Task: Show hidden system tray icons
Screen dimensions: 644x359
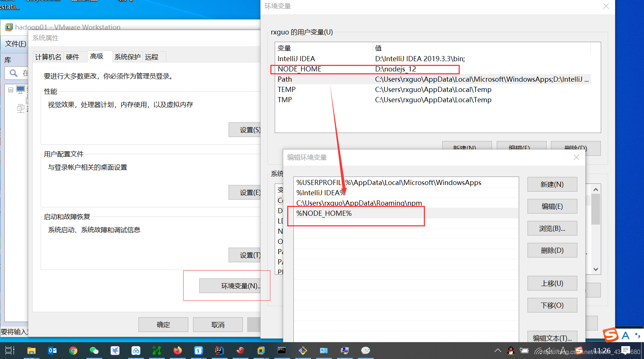Action: (497, 351)
